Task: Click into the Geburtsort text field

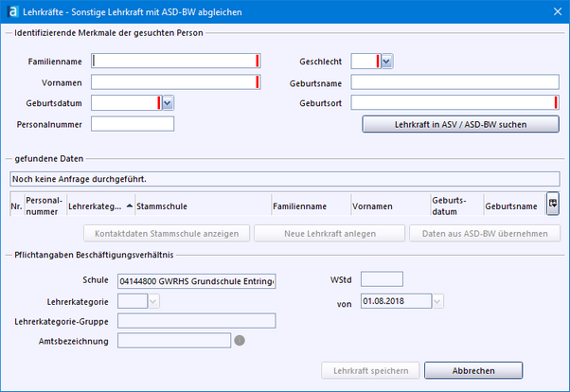Action: click(452, 103)
